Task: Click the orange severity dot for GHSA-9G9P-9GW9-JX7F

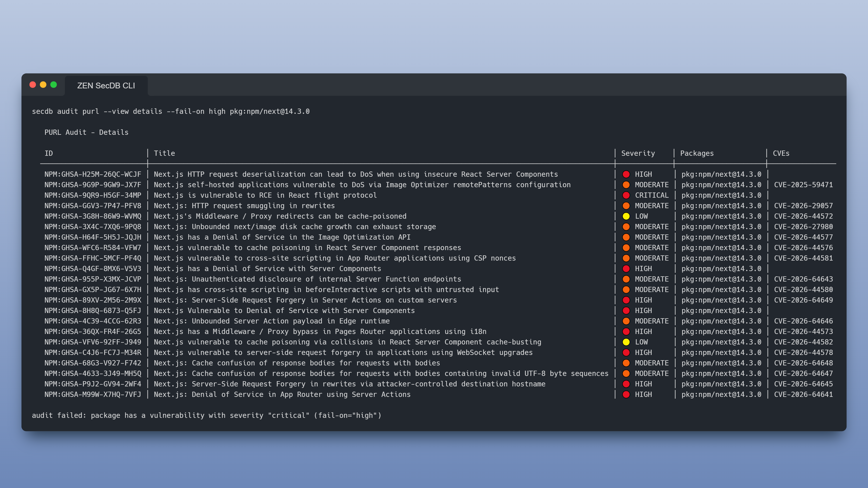Action: [x=626, y=184]
